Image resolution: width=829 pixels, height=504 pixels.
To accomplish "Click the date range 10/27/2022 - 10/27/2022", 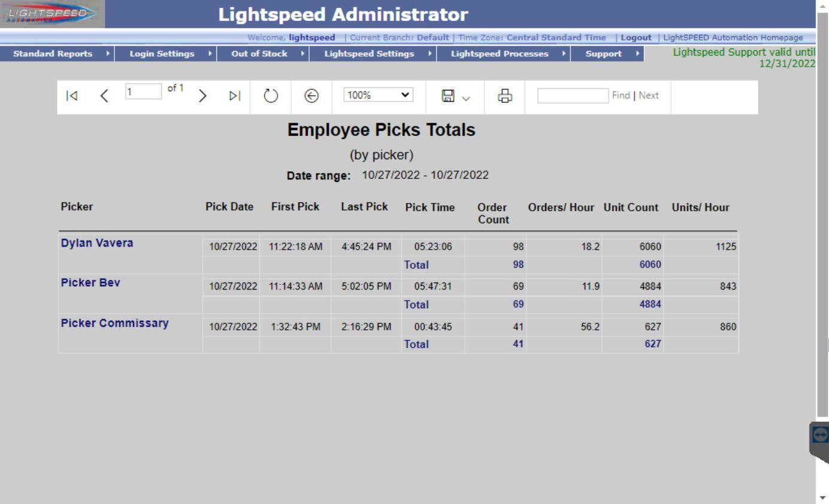I will pos(425,175).
